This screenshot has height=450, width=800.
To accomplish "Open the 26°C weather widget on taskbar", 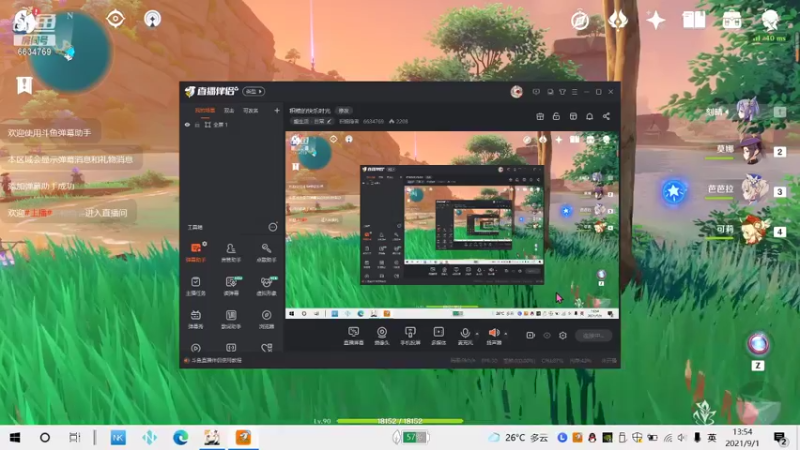I will (x=518, y=438).
